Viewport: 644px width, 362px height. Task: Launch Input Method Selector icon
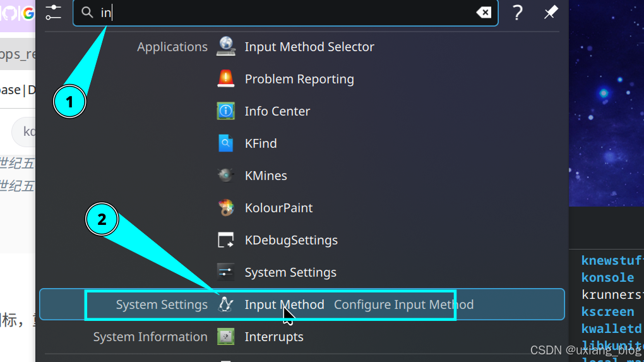pyautogui.click(x=226, y=46)
